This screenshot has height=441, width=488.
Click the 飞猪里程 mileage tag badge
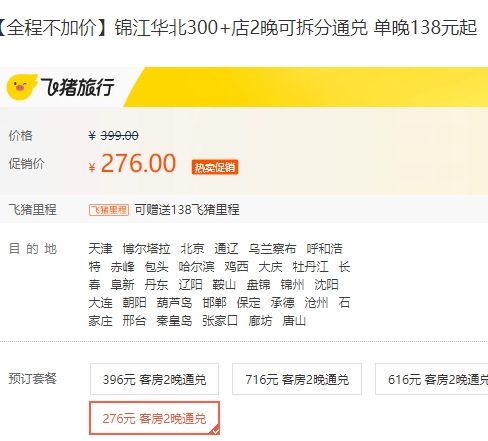[x=109, y=210]
